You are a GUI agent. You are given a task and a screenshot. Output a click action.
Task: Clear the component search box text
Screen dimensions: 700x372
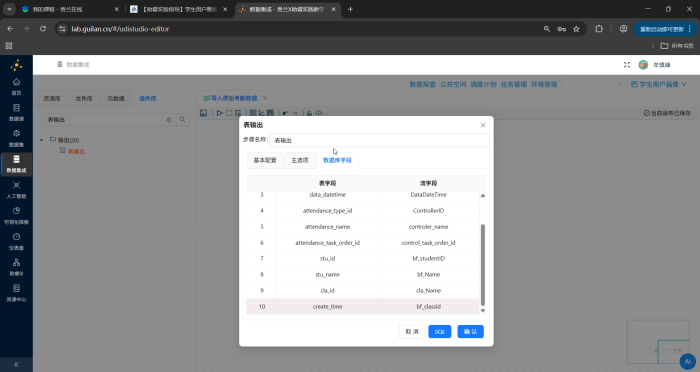tap(169, 120)
